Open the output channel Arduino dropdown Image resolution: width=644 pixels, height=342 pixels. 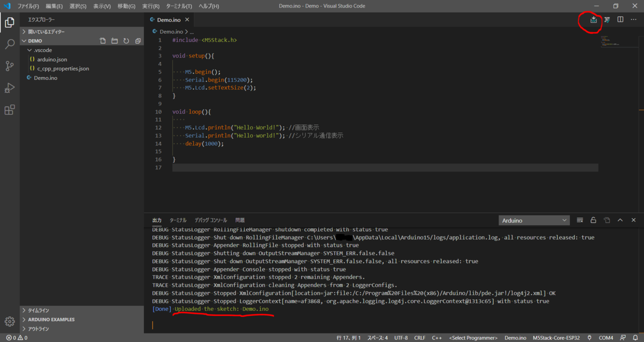tap(534, 220)
